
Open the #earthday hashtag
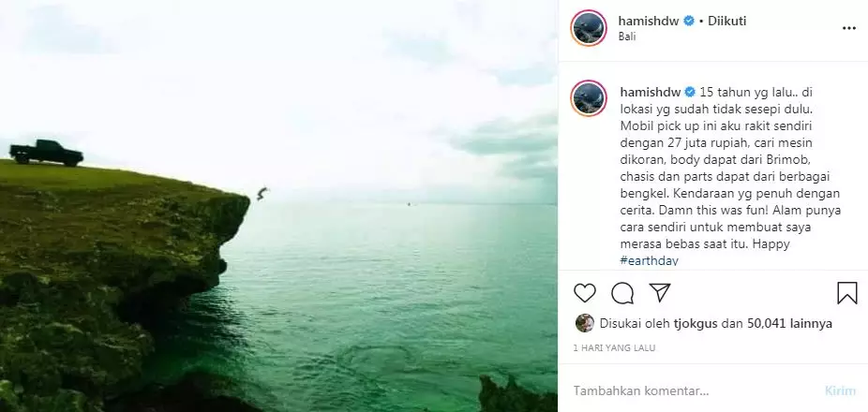650,260
